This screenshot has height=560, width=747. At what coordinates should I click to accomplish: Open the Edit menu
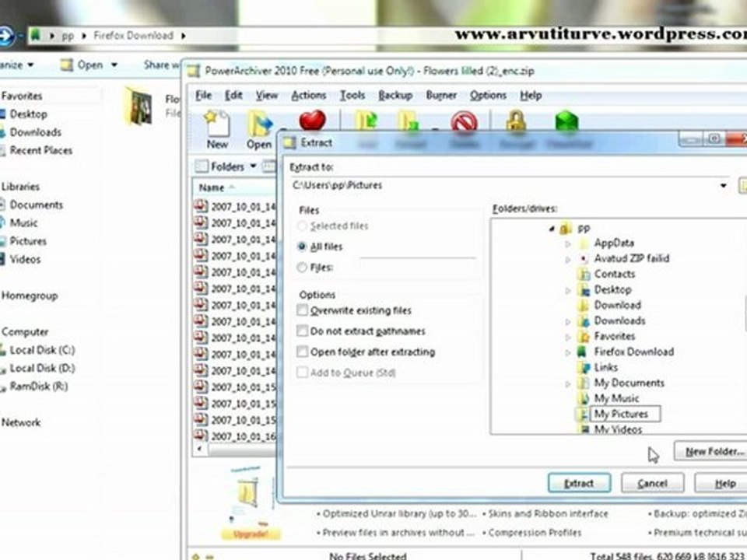pos(233,95)
